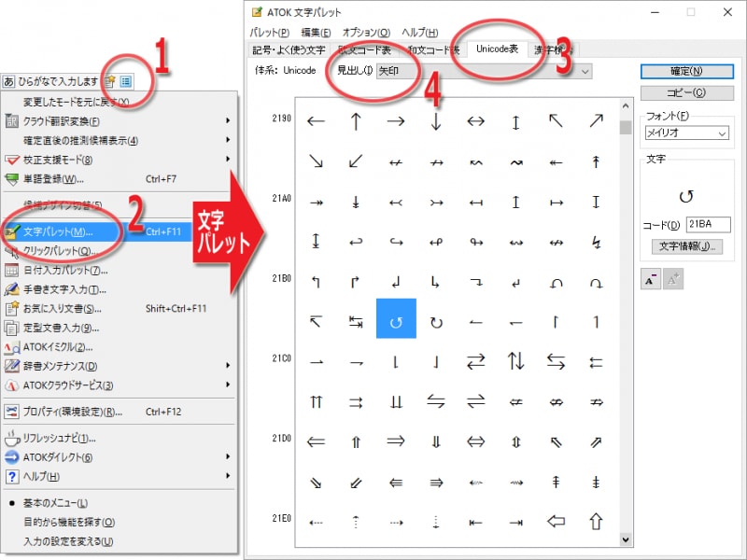Click the A- decrease character size icon
The width and height of the screenshot is (747, 560).
pos(650,278)
